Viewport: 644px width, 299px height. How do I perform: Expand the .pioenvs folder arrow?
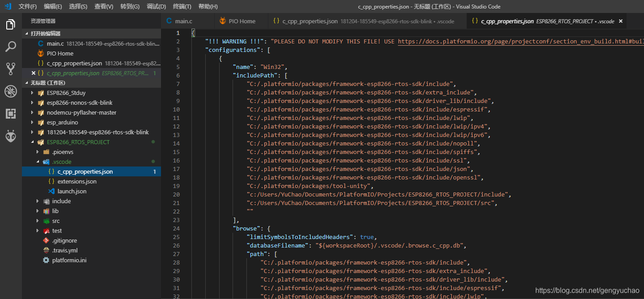38,152
